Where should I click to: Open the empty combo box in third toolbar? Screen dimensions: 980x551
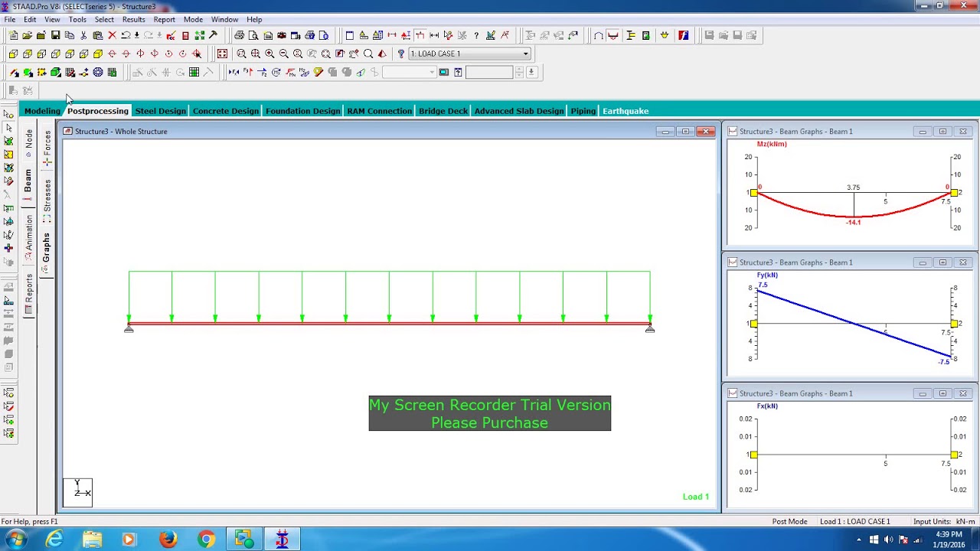click(409, 73)
